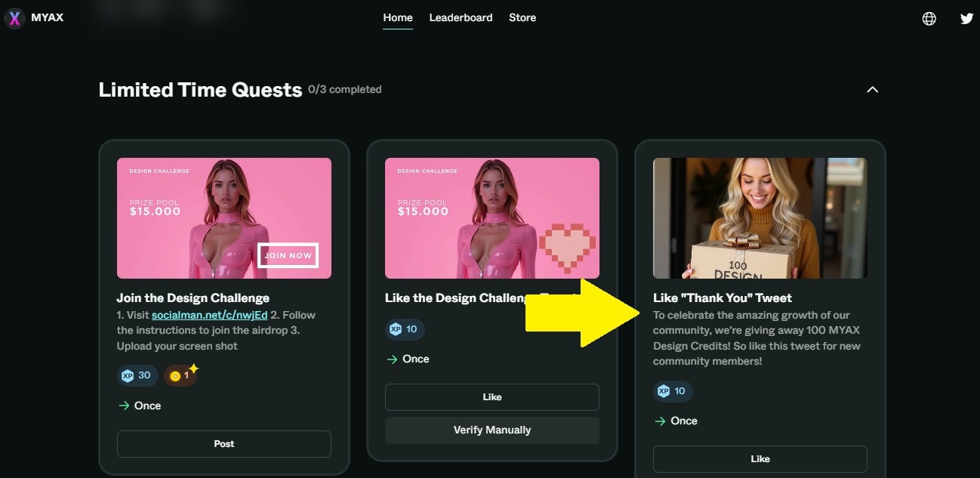Open the Twitter bird icon

966,19
